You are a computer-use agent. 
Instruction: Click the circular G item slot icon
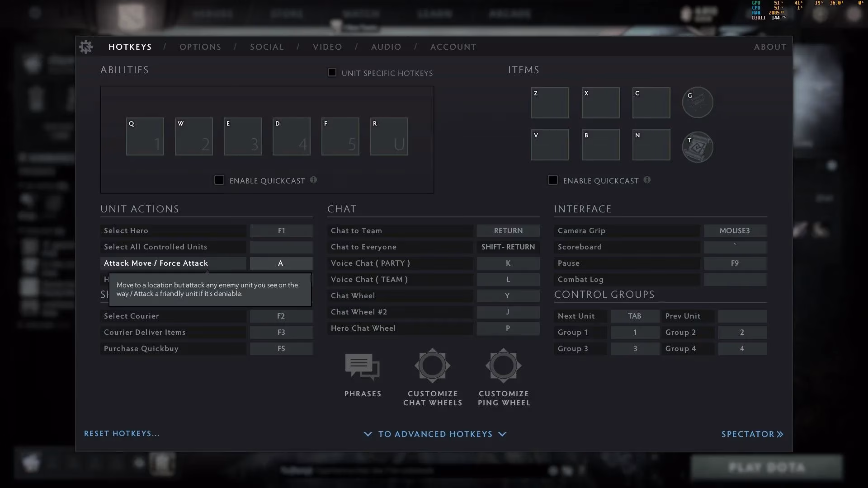pos(698,102)
